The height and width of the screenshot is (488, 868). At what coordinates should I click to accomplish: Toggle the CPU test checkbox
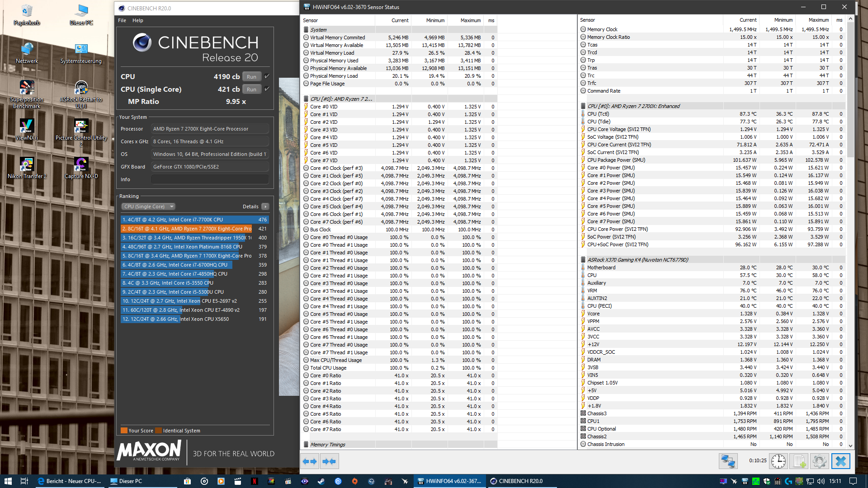click(267, 76)
